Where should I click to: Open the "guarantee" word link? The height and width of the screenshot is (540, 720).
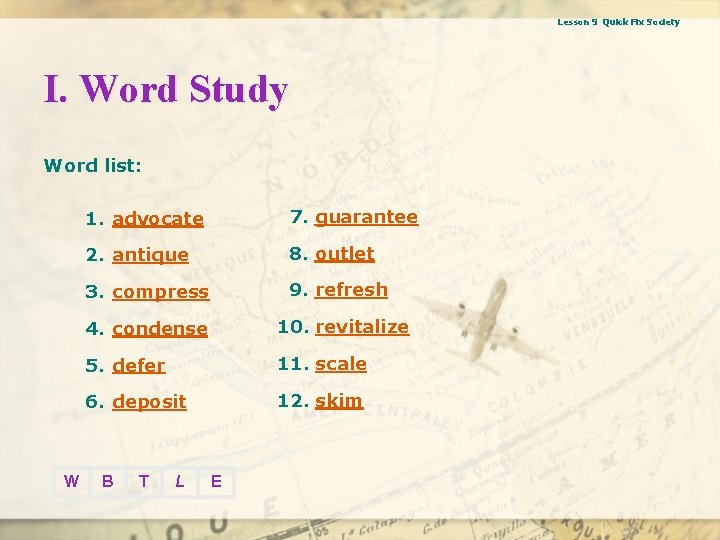[366, 217]
